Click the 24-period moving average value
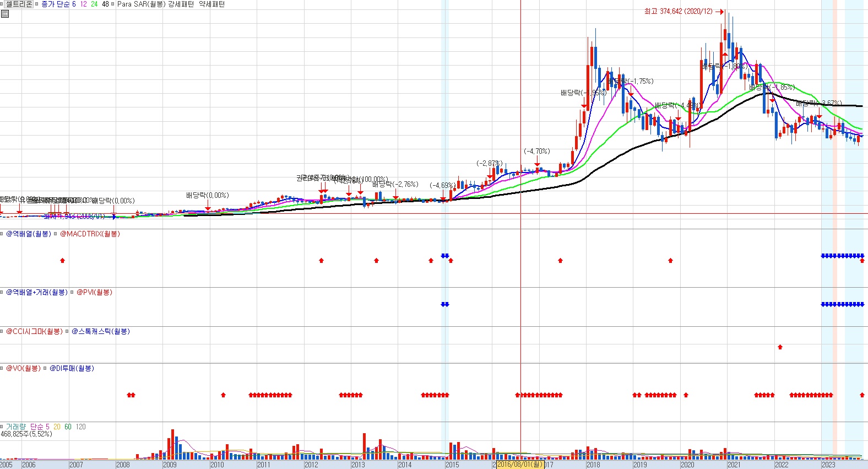 (94, 4)
